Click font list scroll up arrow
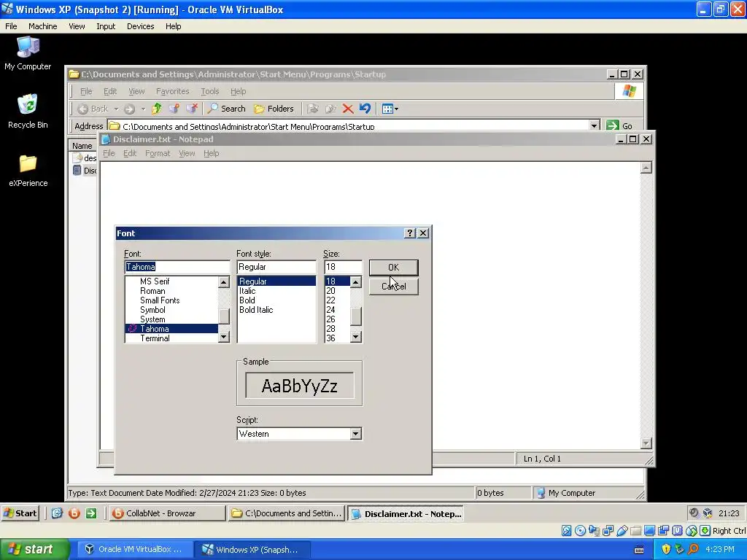Viewport: 747px width, 560px height. point(223,282)
